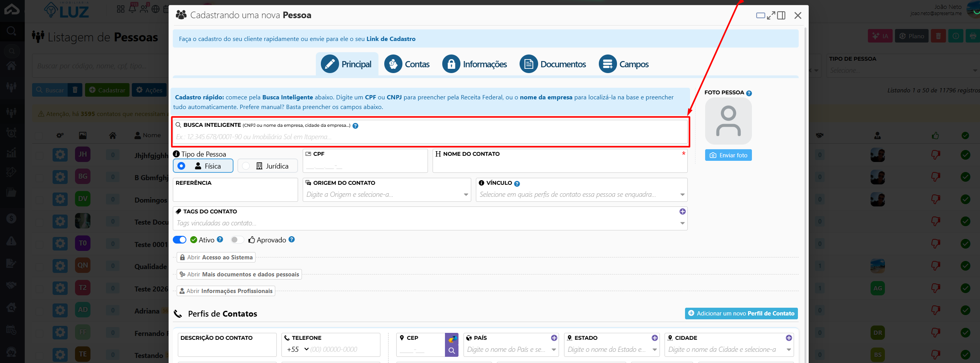Expand the Cidade dropdown

point(789,349)
